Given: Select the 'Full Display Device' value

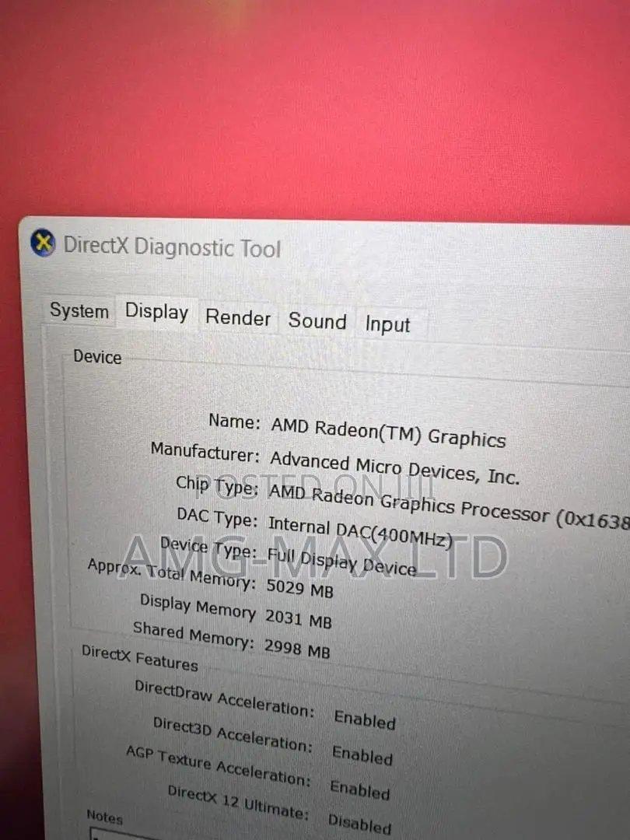Looking at the screenshot, I should click(341, 561).
